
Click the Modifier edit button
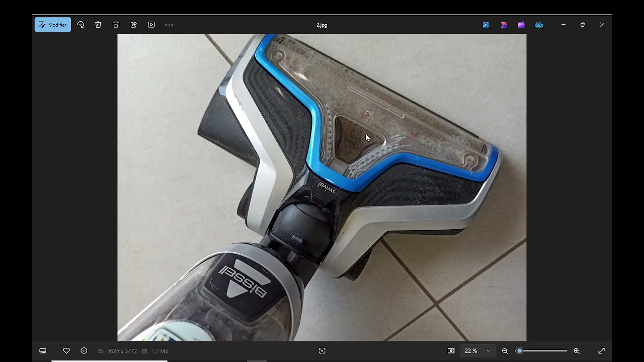tap(53, 25)
